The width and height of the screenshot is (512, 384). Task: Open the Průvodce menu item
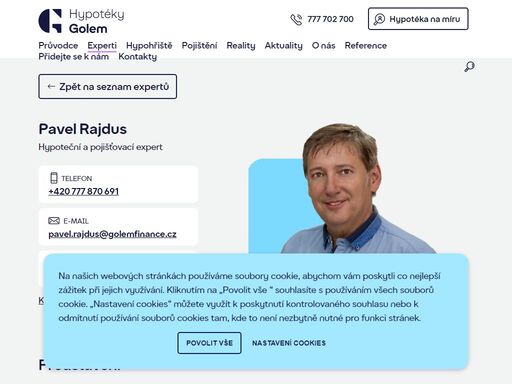point(58,45)
